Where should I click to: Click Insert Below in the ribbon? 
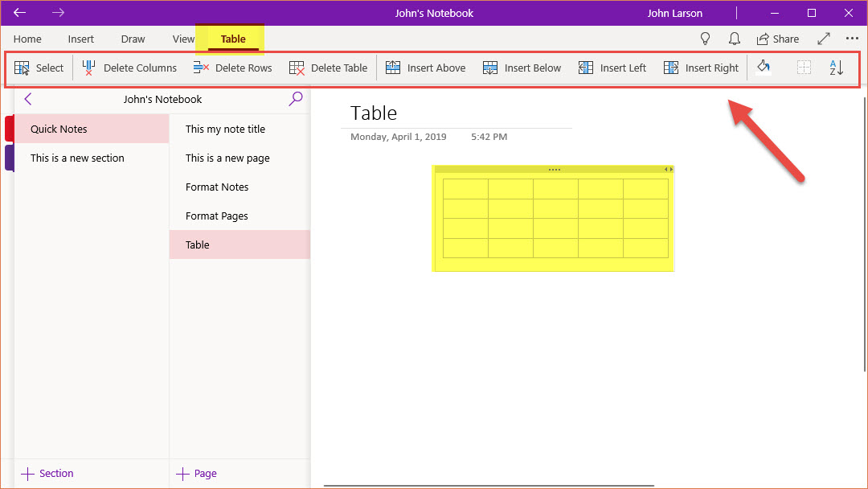(x=522, y=68)
